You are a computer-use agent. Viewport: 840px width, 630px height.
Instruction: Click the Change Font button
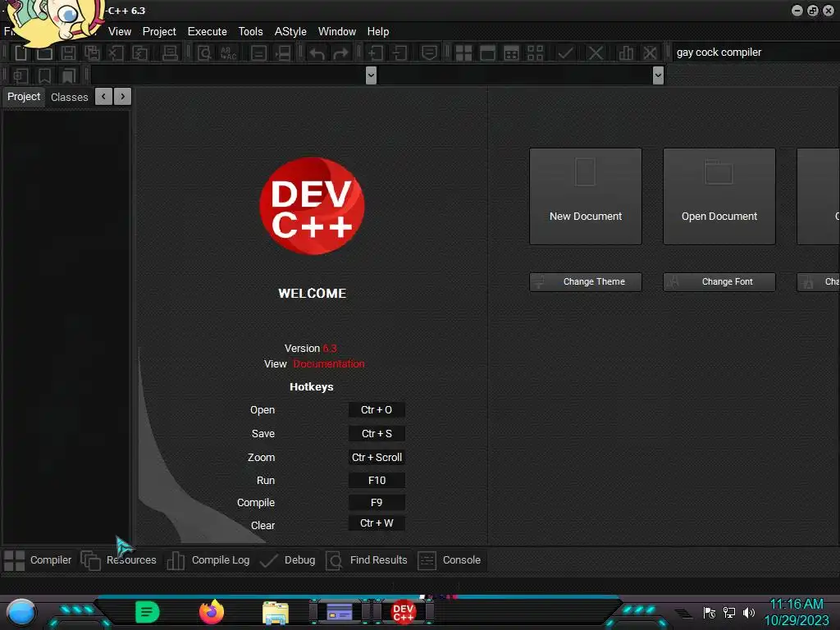tap(719, 282)
